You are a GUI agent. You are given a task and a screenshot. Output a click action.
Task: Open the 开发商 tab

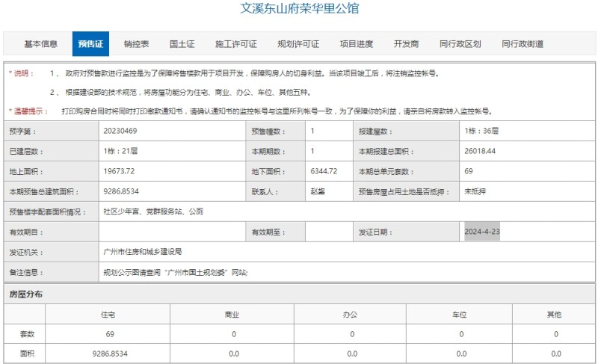406,44
